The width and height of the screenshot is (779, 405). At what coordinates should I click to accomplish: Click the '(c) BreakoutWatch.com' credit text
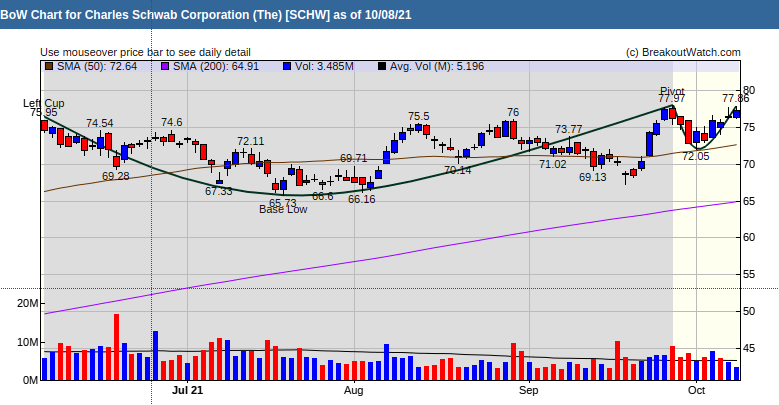(683, 52)
